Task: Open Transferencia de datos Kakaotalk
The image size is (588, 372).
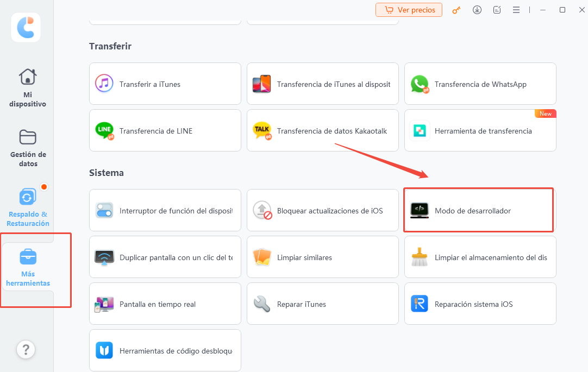Action: pos(322,130)
